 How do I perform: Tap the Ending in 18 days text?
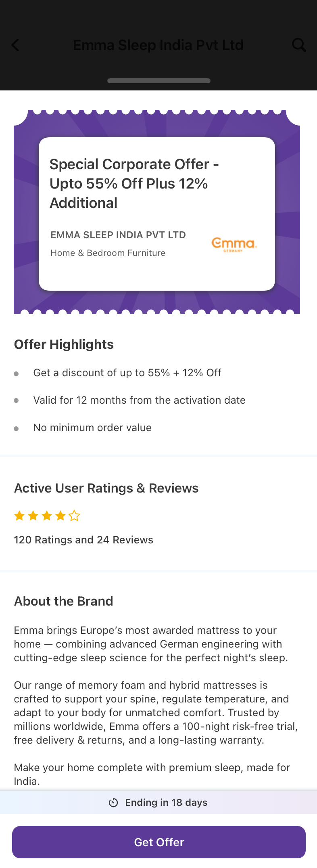pos(166,803)
